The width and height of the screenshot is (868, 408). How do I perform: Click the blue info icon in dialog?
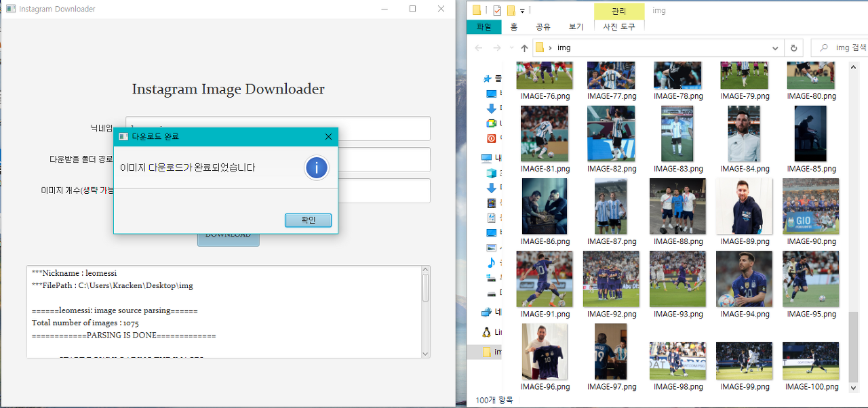[x=317, y=168]
